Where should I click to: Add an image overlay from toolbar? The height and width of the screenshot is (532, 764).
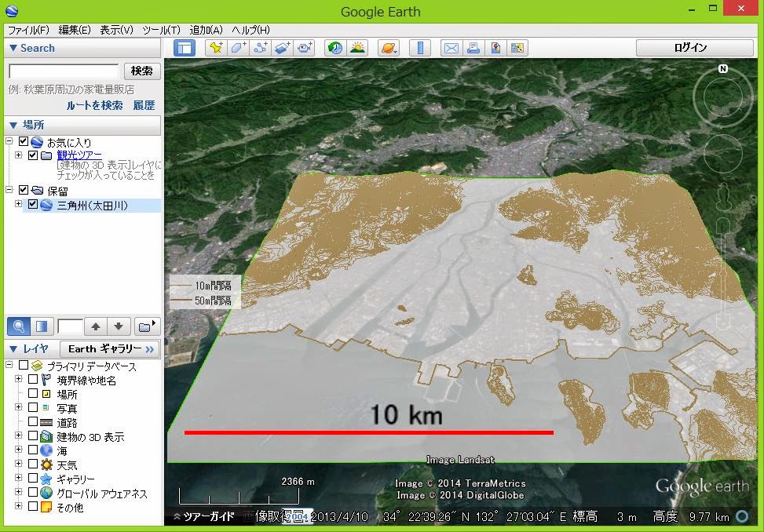tap(283, 48)
